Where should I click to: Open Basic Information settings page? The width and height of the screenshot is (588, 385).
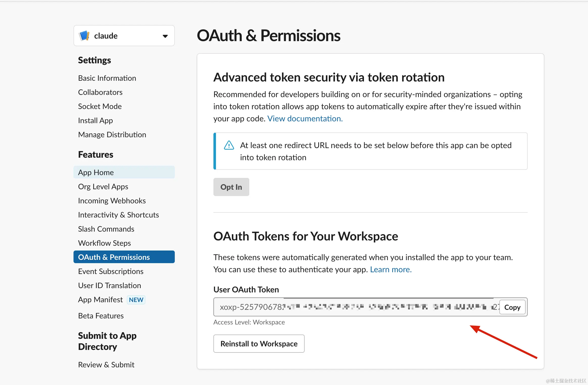[x=107, y=78]
